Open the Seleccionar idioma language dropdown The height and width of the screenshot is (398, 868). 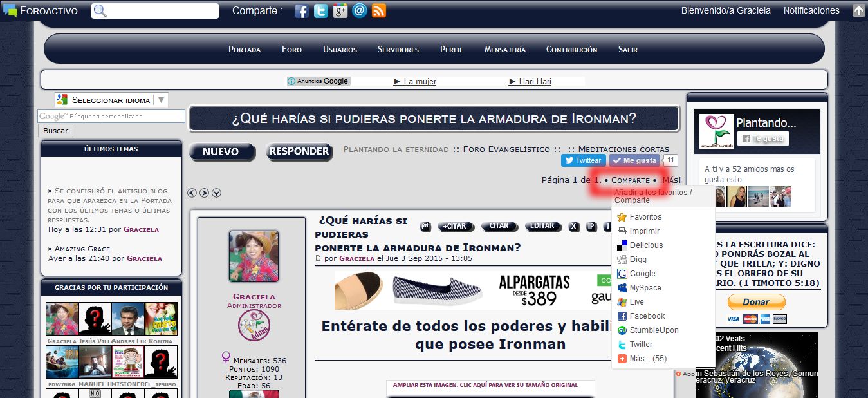111,100
